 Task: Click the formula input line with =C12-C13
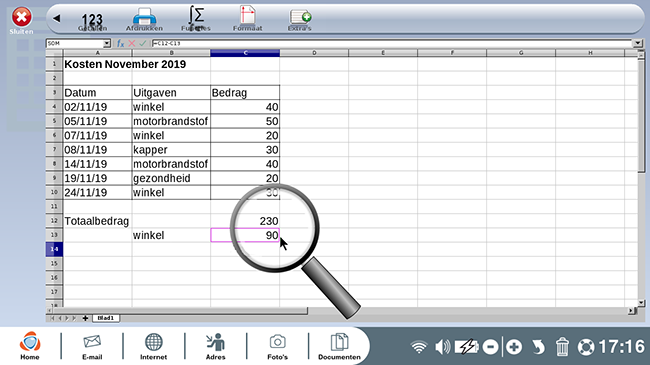pos(392,43)
